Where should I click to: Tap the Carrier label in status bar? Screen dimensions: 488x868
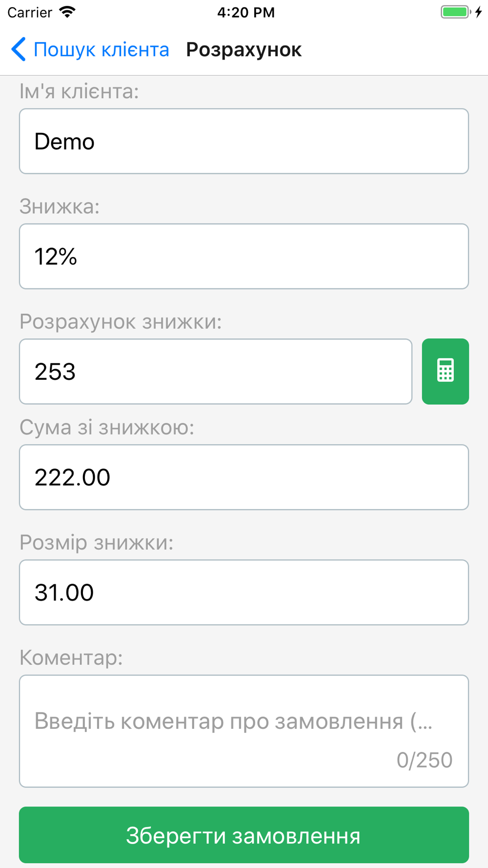click(x=30, y=12)
